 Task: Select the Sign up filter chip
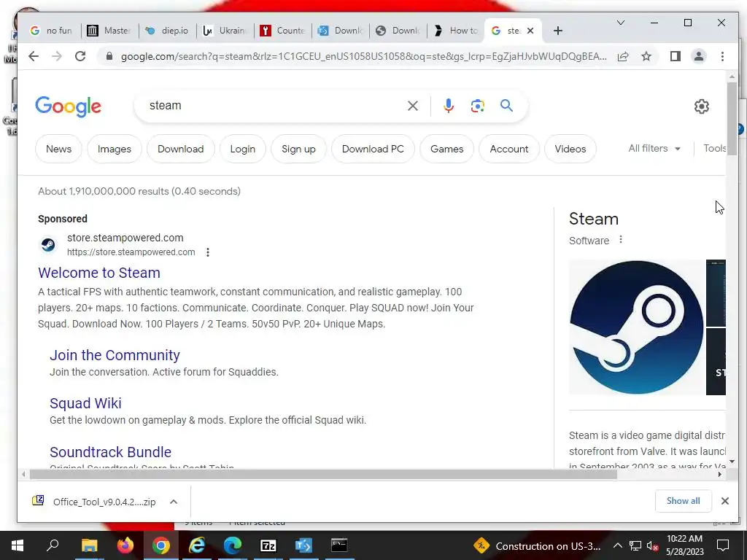coord(298,149)
